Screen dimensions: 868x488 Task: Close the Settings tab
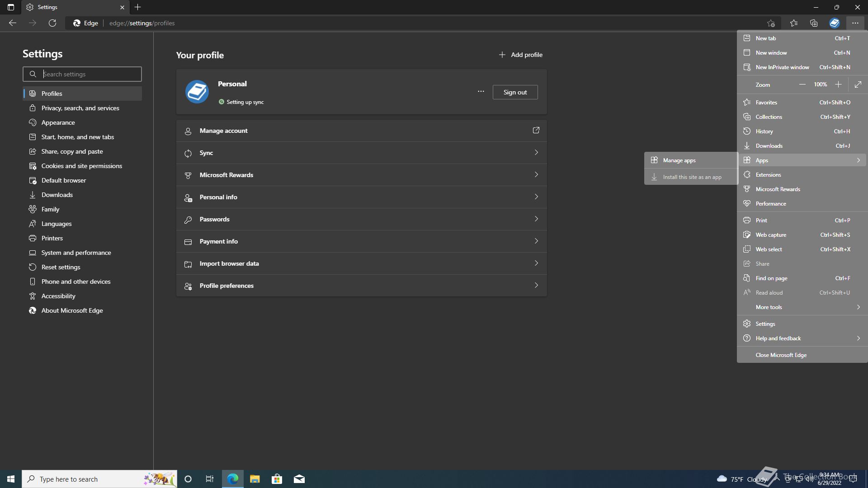pyautogui.click(x=122, y=7)
